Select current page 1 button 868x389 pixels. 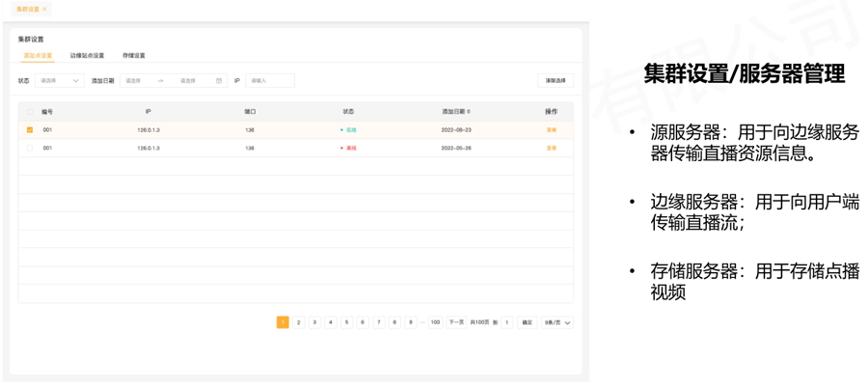pyautogui.click(x=283, y=322)
